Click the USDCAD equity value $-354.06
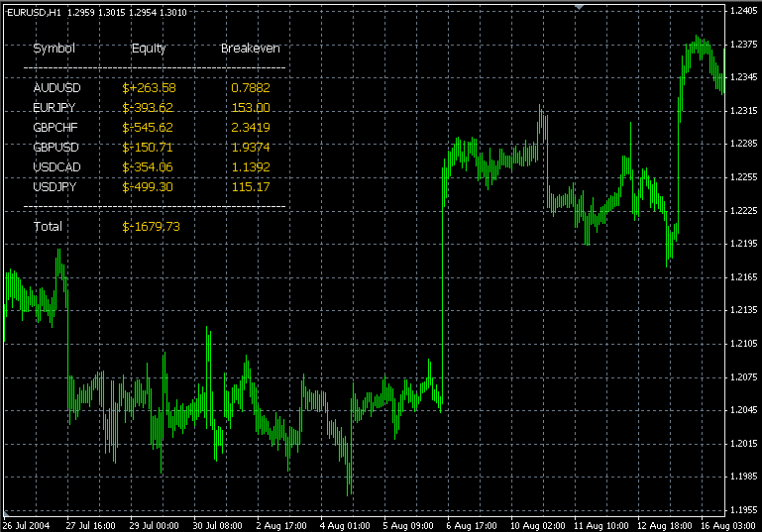The image size is (762, 532). 148,167
